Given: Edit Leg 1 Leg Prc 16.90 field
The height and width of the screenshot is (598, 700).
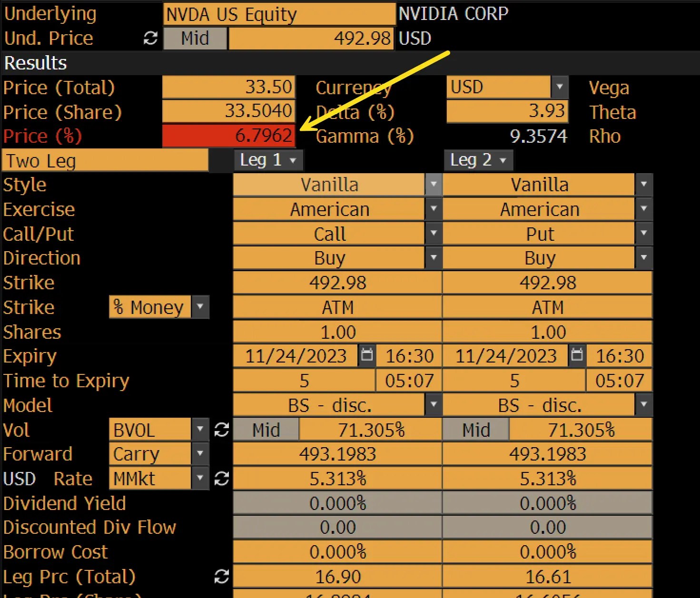Looking at the screenshot, I should (x=337, y=577).
